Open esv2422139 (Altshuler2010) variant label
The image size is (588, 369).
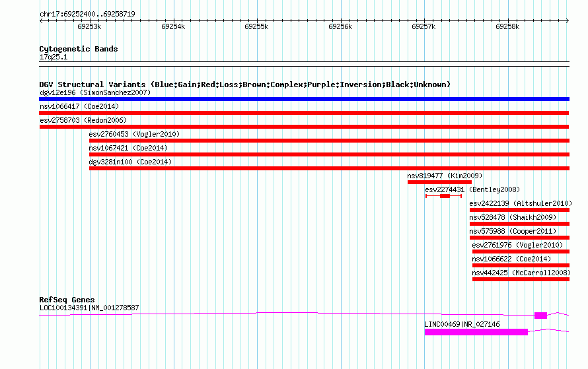(521, 203)
